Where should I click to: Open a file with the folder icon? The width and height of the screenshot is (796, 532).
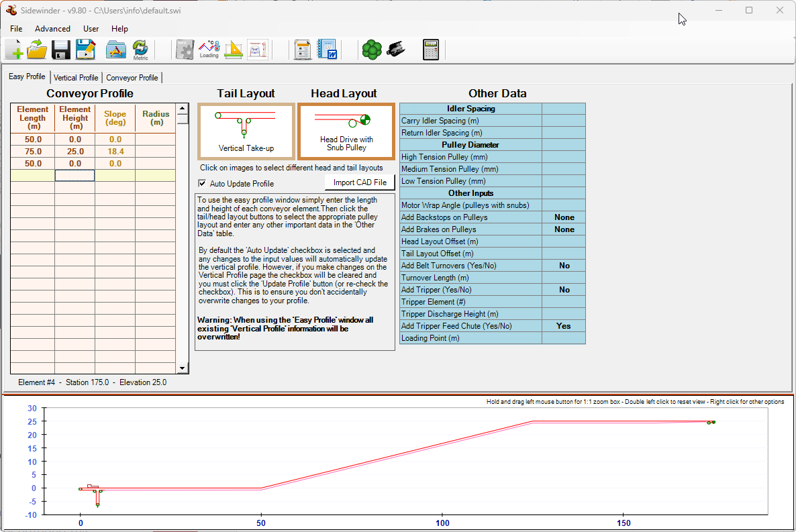[37, 50]
